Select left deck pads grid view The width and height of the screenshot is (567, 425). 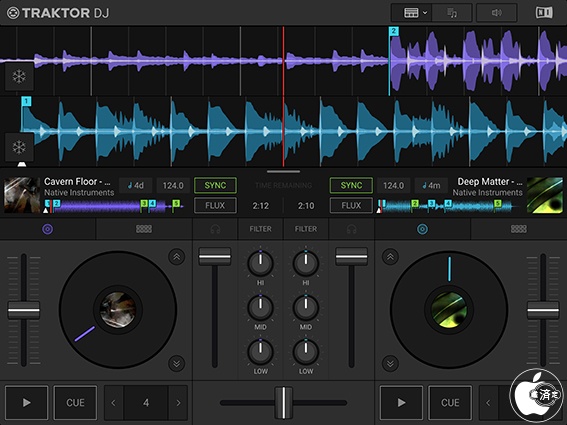[144, 229]
